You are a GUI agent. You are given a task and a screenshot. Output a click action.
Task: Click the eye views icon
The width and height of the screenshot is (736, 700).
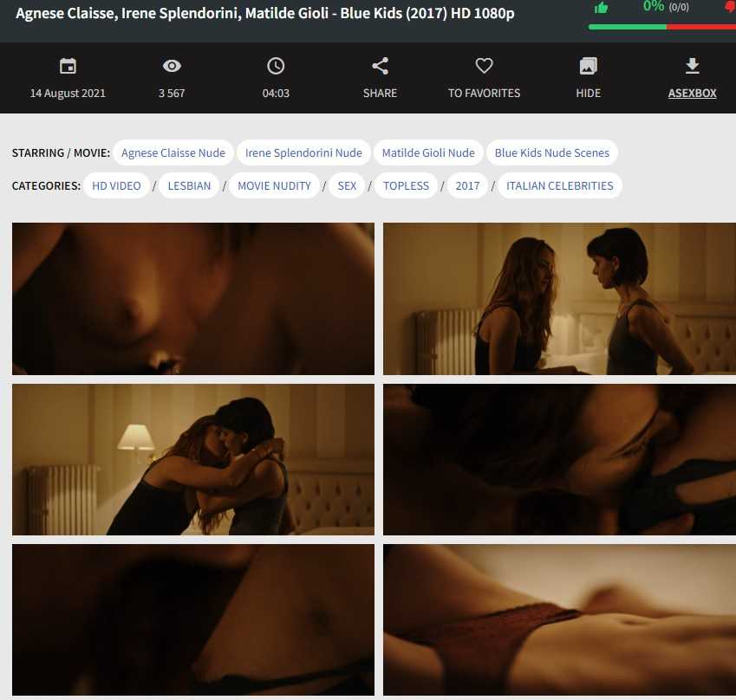point(172,66)
